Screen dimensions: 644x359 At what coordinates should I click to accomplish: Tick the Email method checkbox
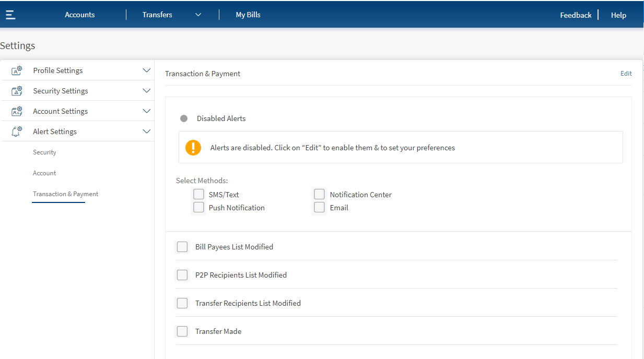(319, 207)
